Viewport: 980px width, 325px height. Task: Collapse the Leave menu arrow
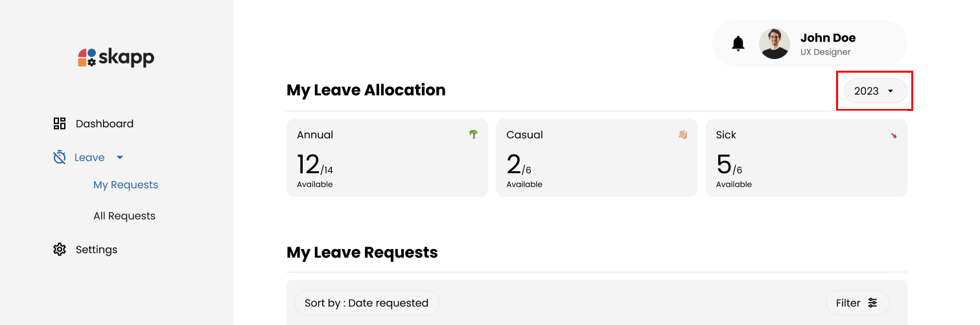(x=120, y=157)
